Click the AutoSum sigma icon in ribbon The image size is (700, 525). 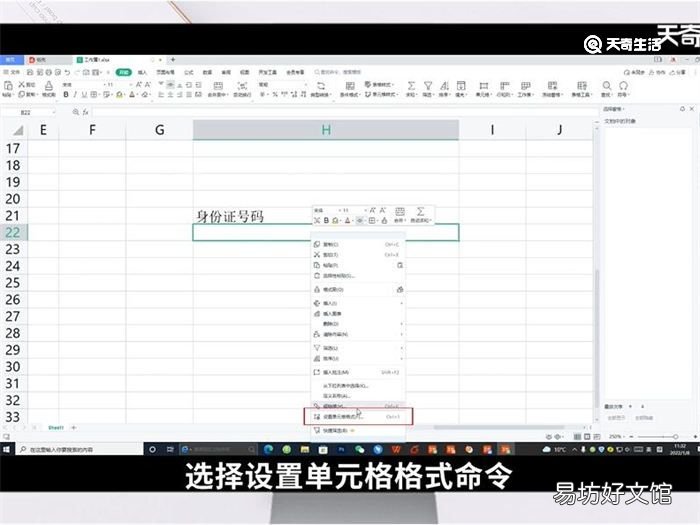coord(411,85)
